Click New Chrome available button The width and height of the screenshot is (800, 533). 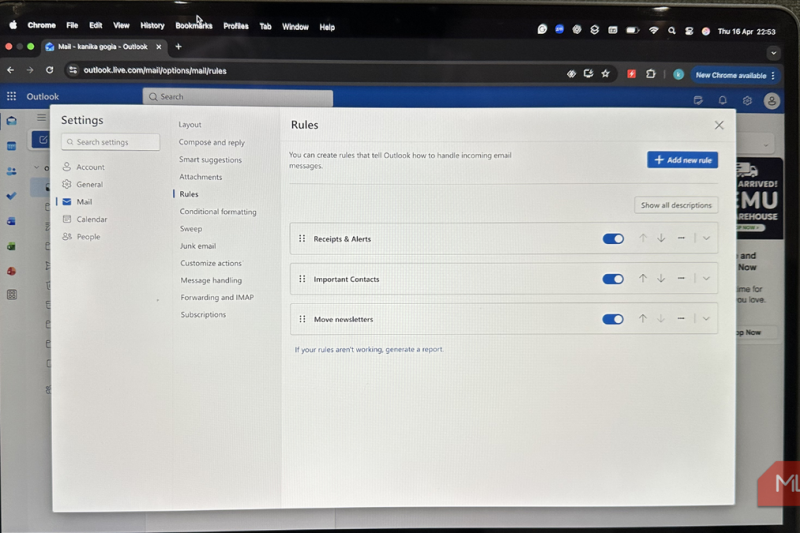click(x=735, y=75)
